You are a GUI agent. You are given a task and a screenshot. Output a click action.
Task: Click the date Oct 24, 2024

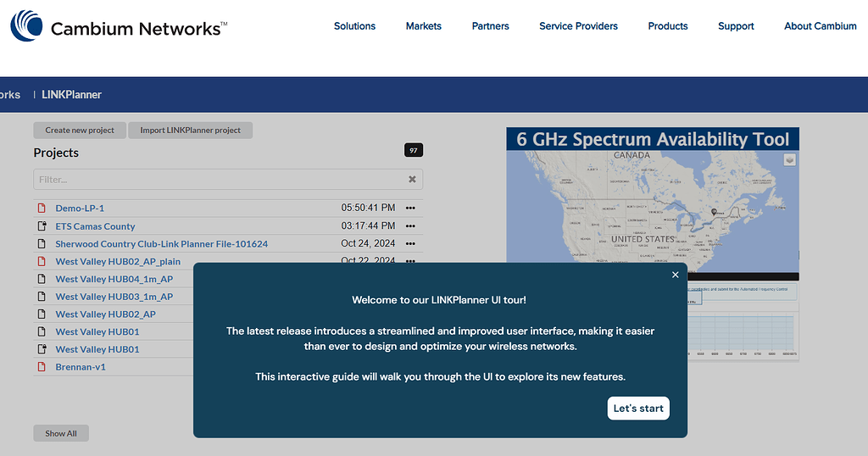(368, 243)
